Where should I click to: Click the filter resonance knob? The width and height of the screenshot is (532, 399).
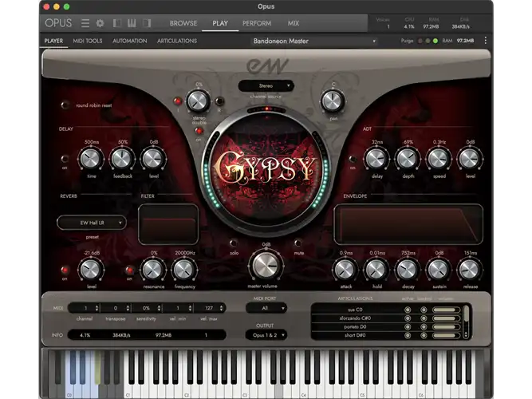[x=152, y=269]
